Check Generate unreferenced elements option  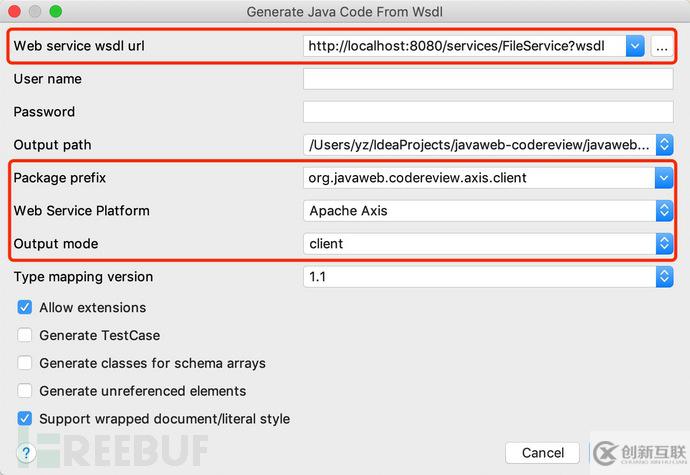tap(25, 391)
